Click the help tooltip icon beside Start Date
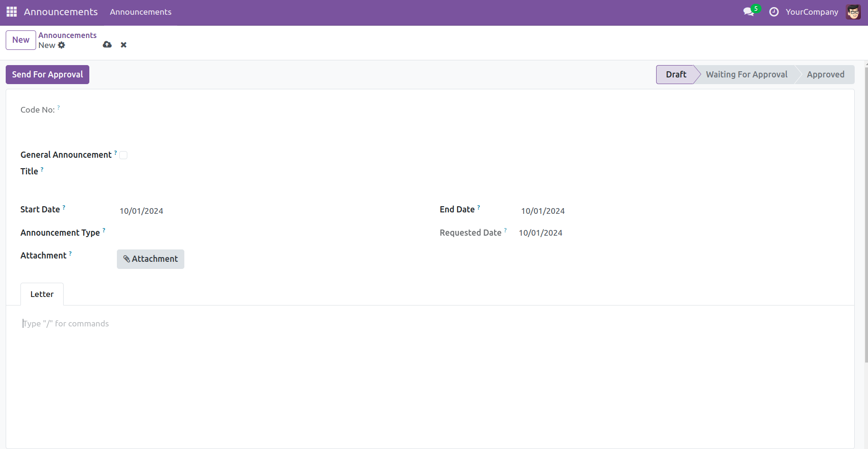The height and width of the screenshot is (449, 868). [x=64, y=207]
